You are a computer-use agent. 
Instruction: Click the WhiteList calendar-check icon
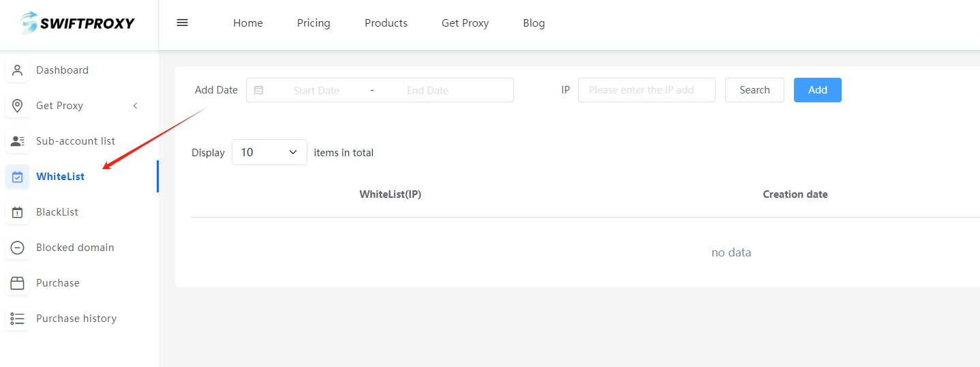coord(18,177)
